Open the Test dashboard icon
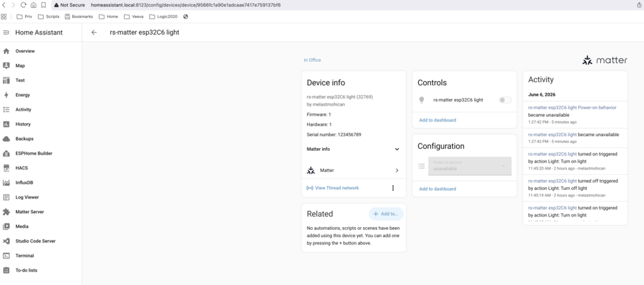The image size is (644, 285). tap(6, 80)
